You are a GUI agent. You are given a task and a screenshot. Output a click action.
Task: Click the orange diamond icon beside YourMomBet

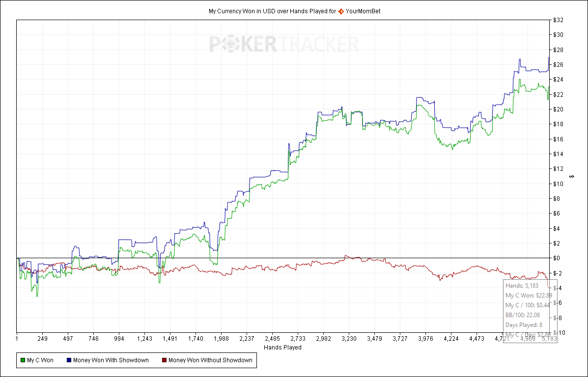341,11
